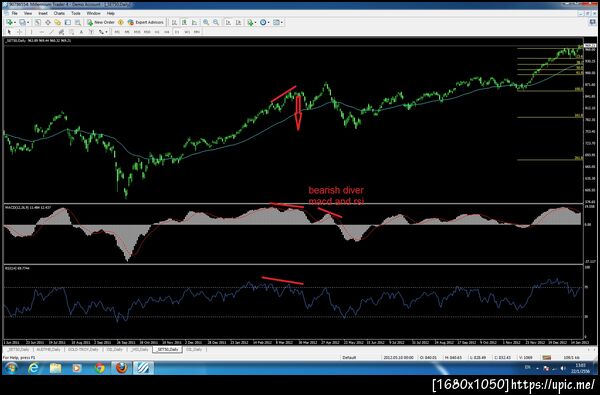The height and width of the screenshot is (395, 600).
Task: Click the Default profile in the status bar
Action: click(x=349, y=357)
